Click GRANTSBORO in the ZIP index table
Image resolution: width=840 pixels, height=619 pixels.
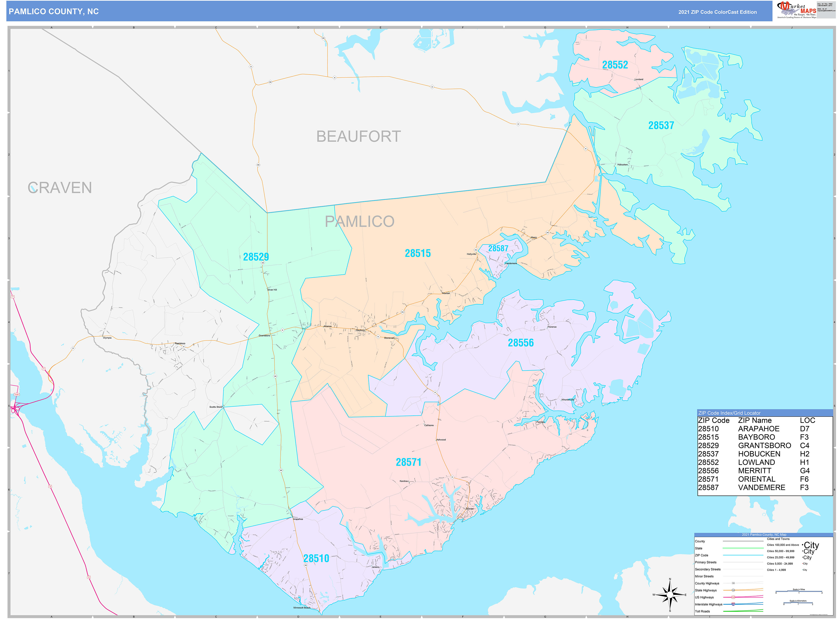764,445
